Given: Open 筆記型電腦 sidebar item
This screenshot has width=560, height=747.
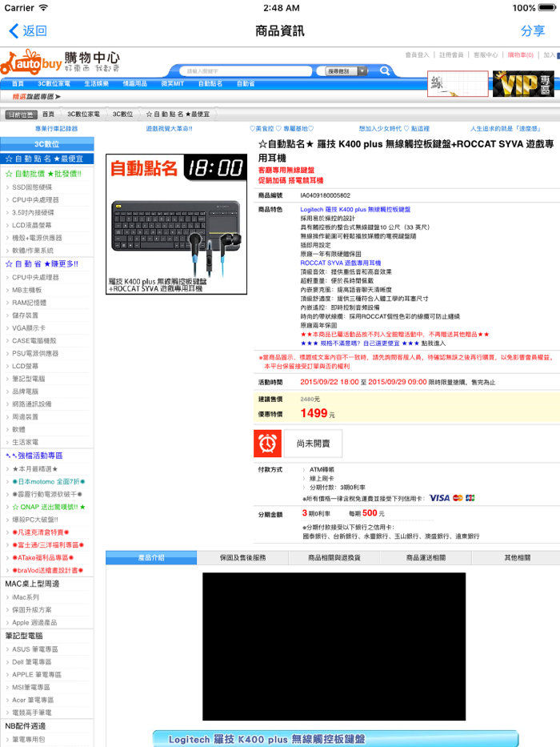Looking at the screenshot, I should pos(29,379).
